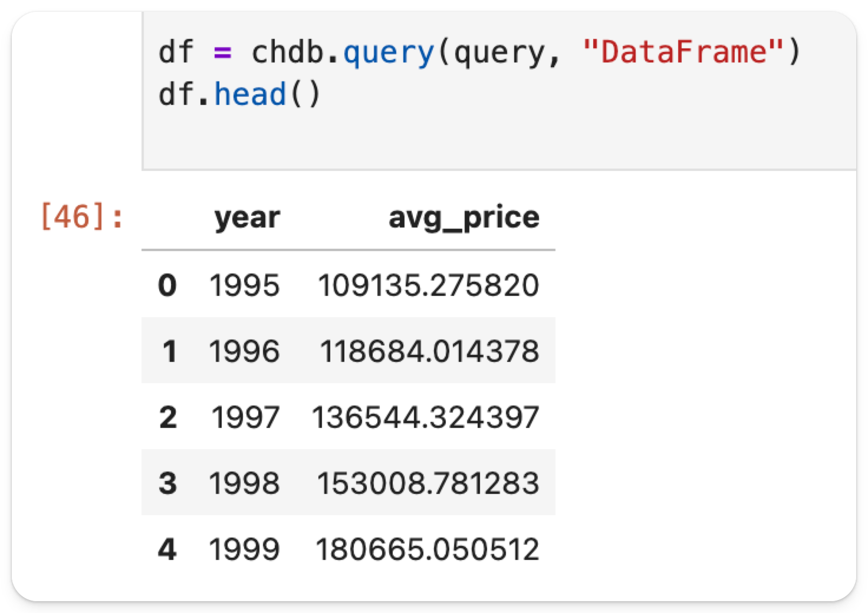868x613 pixels.
Task: Click the 136544.324397 average price value
Action: [425, 417]
